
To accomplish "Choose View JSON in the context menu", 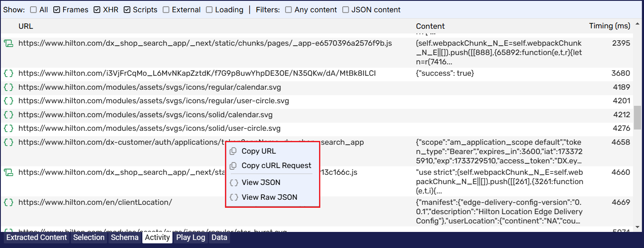I will point(261,182).
